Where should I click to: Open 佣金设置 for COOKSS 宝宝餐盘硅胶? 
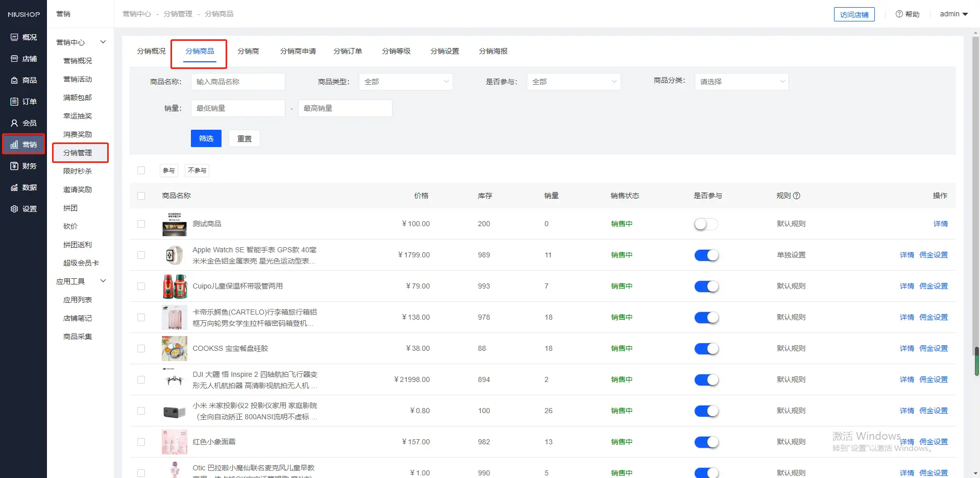[x=933, y=348]
